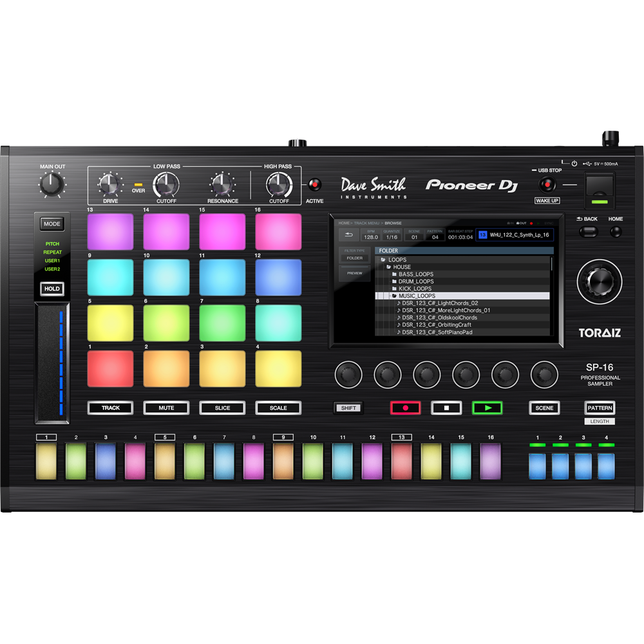Tap the back arrow on the touchscreen

click(x=348, y=235)
